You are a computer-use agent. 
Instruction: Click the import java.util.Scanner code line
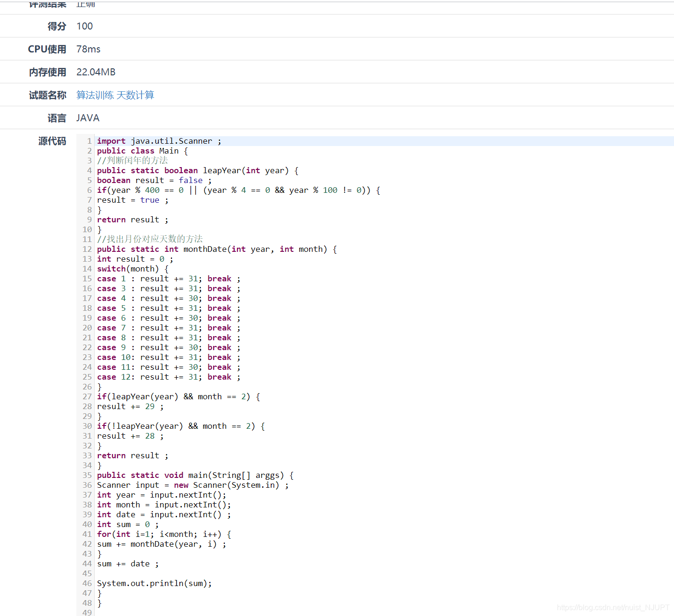coord(159,141)
